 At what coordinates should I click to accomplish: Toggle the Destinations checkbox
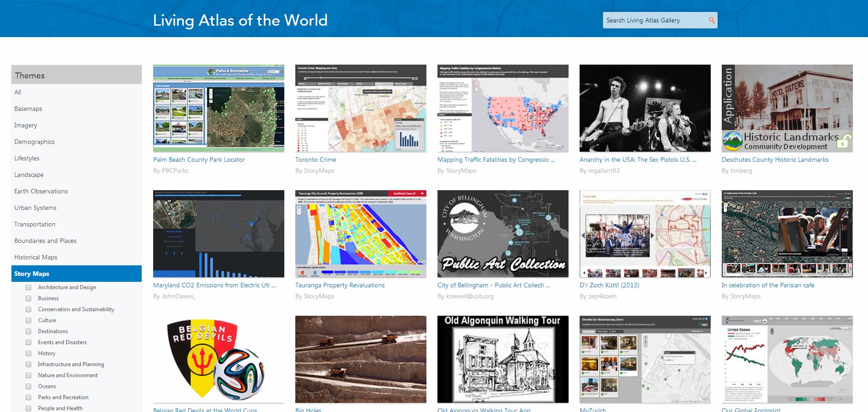click(28, 331)
